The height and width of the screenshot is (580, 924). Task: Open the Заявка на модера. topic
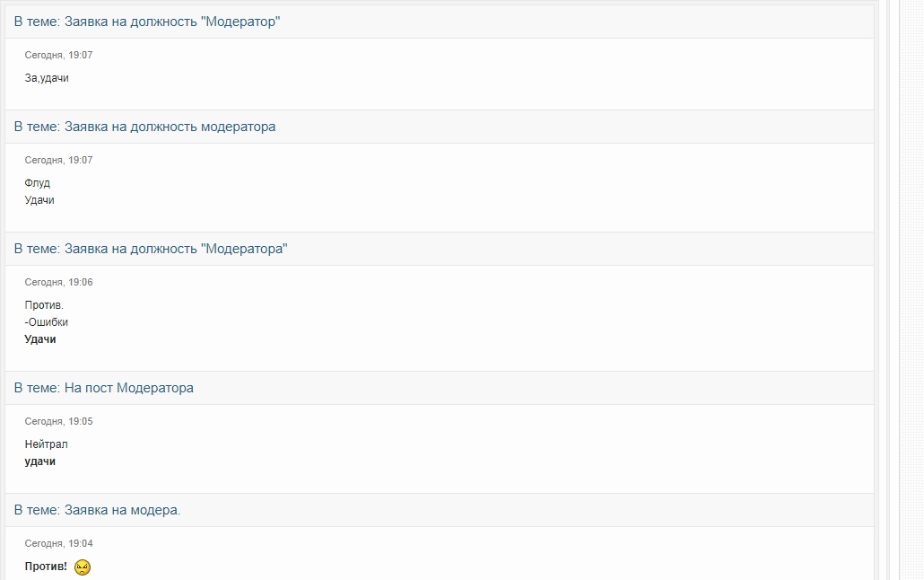[x=122, y=510]
